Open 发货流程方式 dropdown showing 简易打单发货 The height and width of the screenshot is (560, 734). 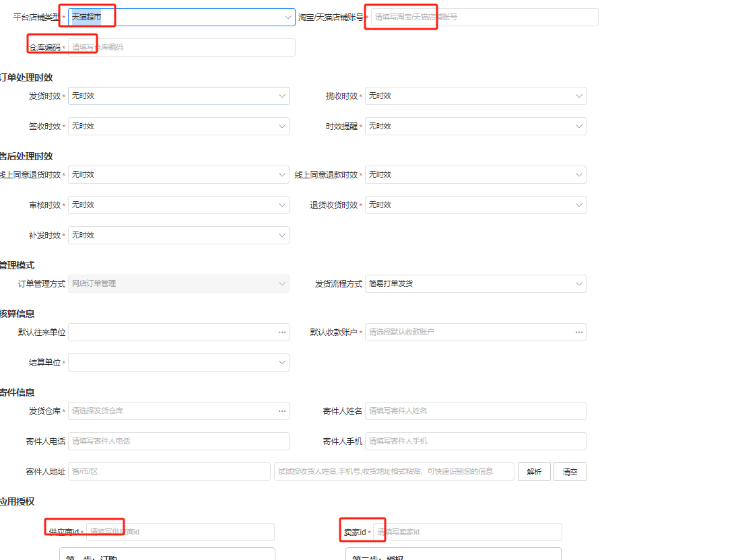point(475,283)
